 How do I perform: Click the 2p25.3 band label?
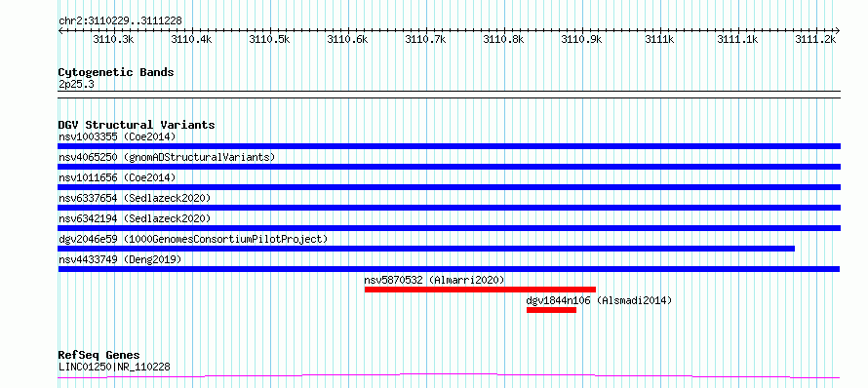coord(75,84)
